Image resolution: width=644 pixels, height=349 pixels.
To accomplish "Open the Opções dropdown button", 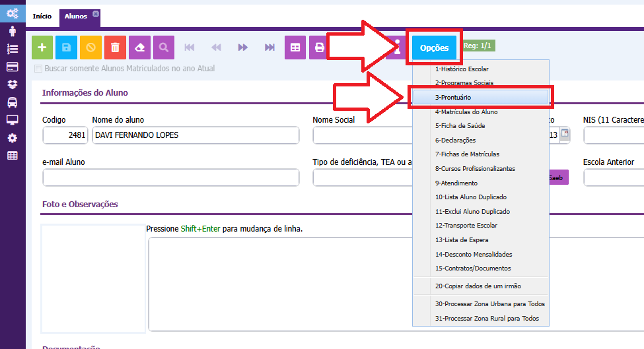I will (434, 48).
